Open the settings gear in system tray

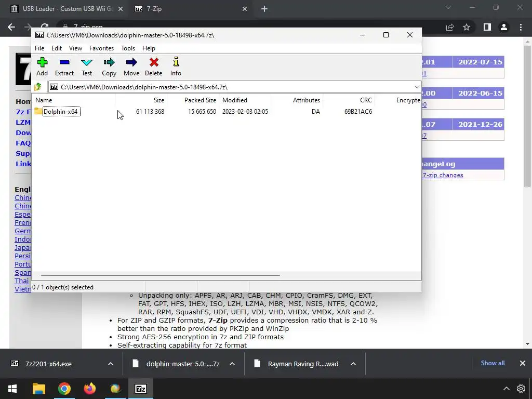click(521, 389)
